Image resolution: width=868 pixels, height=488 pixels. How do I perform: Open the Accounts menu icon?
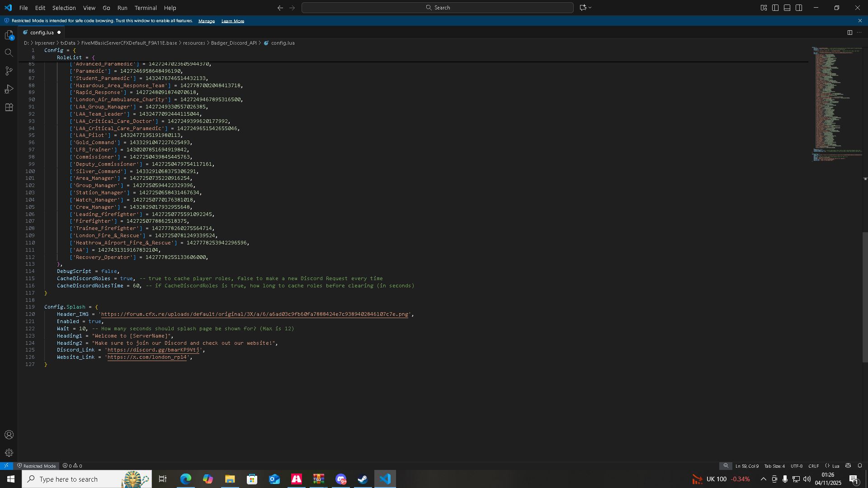tap(9, 435)
